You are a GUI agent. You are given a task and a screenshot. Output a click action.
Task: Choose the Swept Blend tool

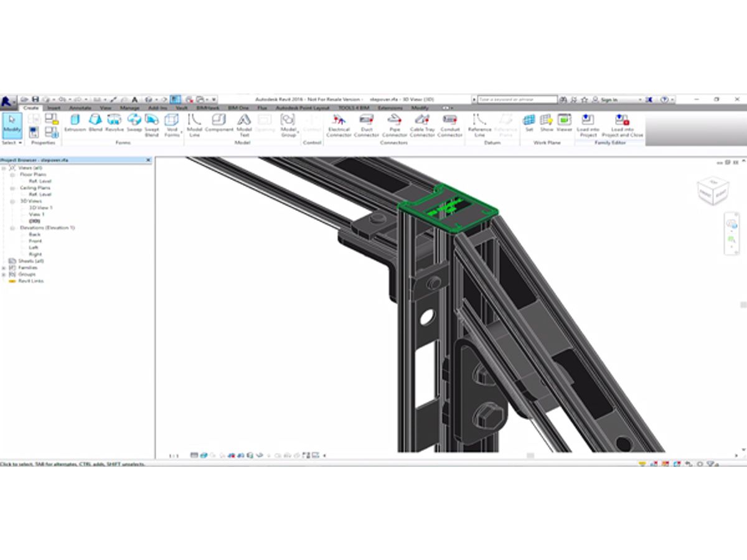click(151, 124)
